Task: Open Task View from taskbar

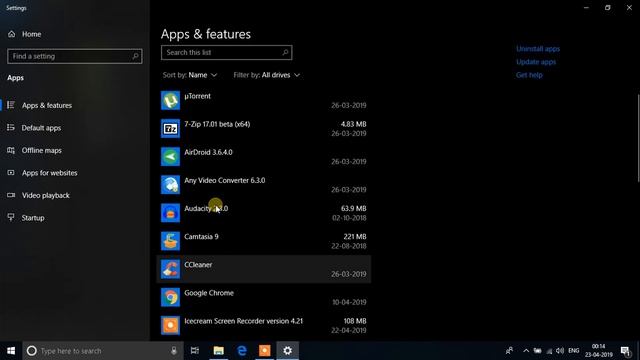Action: tap(195, 351)
